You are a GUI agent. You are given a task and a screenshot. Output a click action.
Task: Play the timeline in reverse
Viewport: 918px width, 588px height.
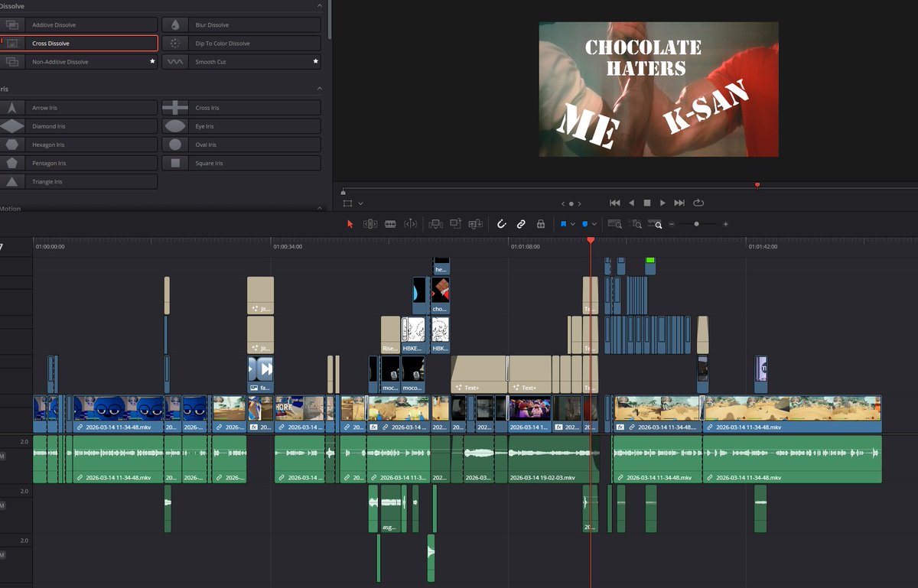click(631, 203)
